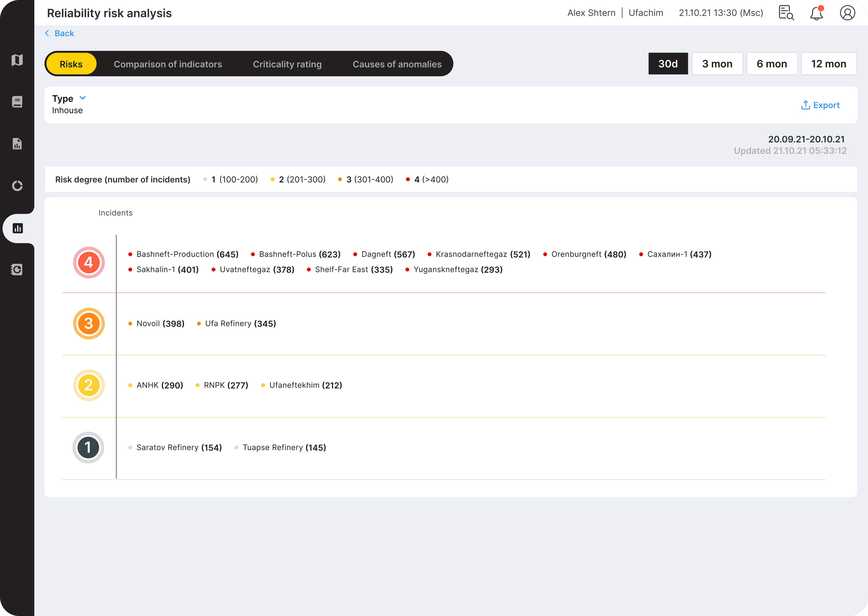Open Saratov Refinery (154) entry
The width and height of the screenshot is (868, 616).
[x=175, y=448]
